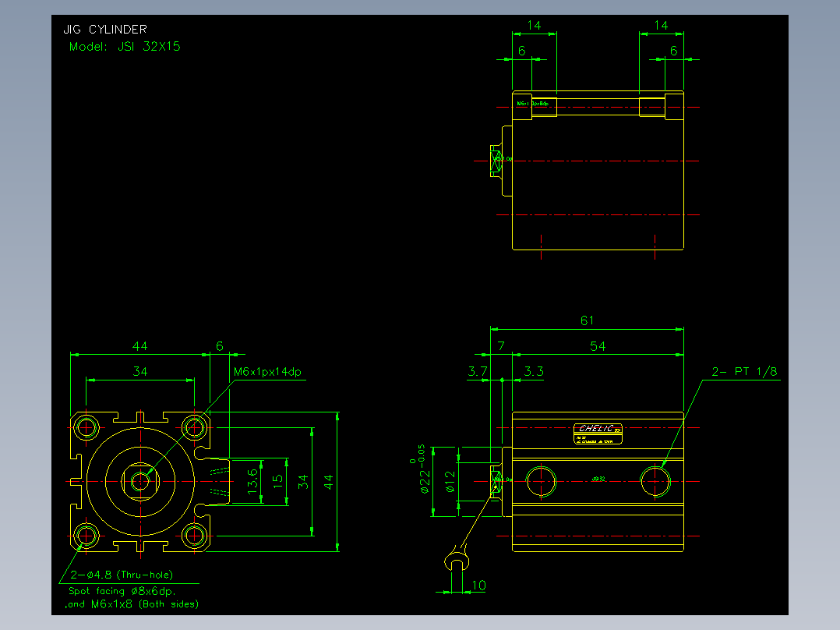Image resolution: width=840 pixels, height=630 pixels.
Task: Select the 61 overall length dimension
Action: pos(588,320)
